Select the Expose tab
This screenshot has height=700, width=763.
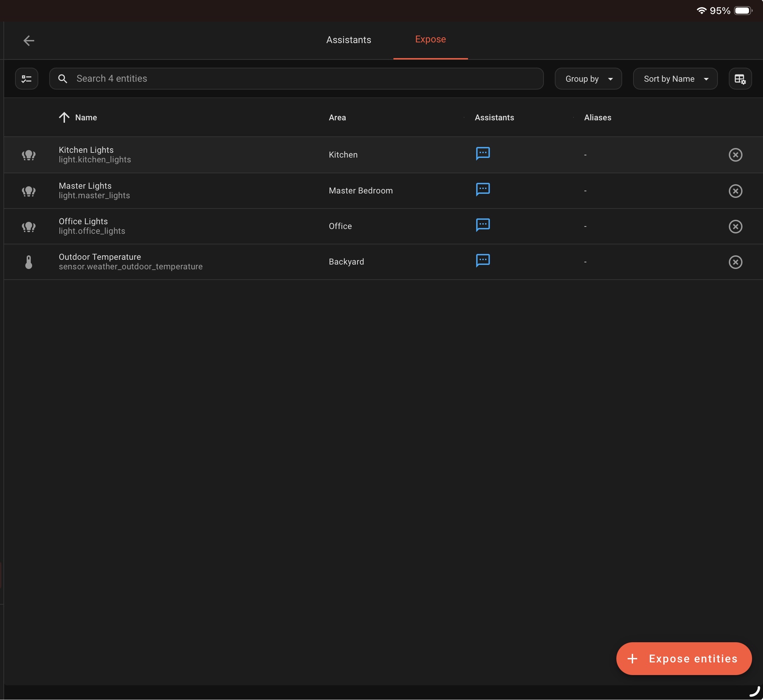pos(430,39)
